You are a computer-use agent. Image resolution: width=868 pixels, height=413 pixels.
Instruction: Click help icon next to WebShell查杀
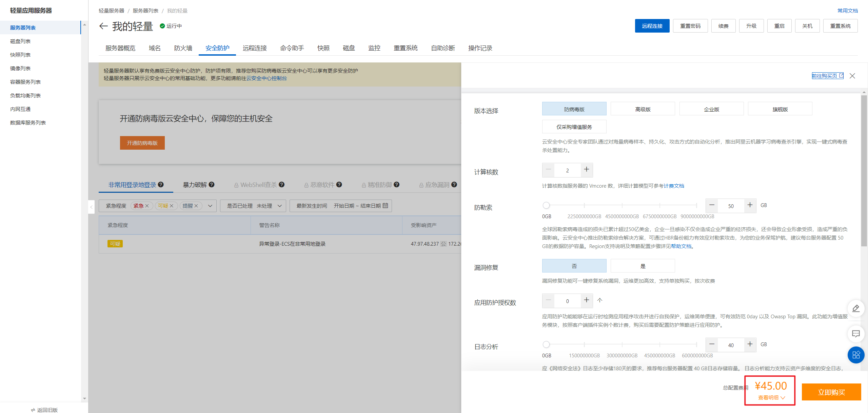pos(282,185)
